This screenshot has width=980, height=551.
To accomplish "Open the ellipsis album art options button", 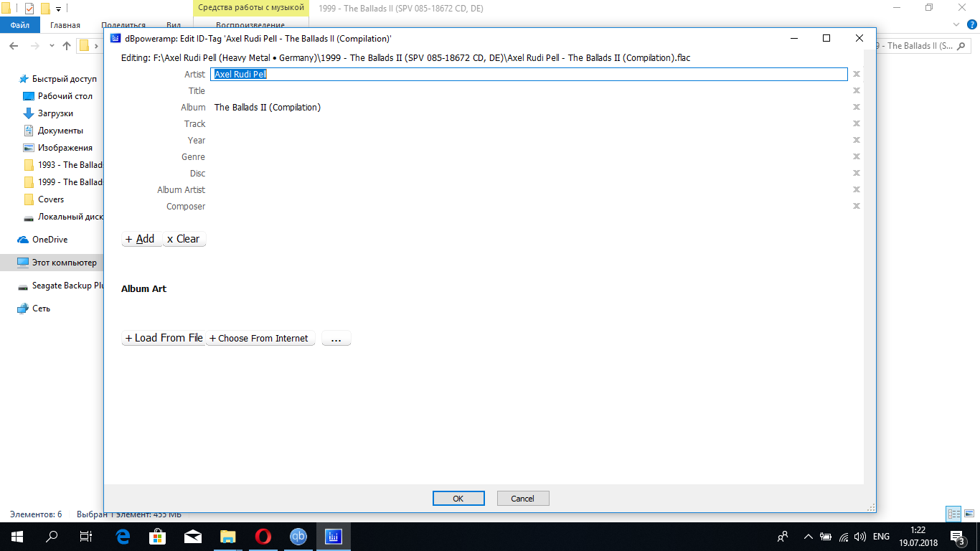I will point(336,338).
